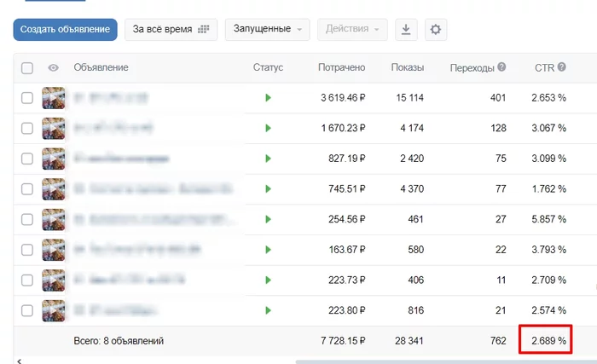The image size is (597, 364).
Task: Click the total spent 7 728.15 ₽
Action: click(x=343, y=341)
